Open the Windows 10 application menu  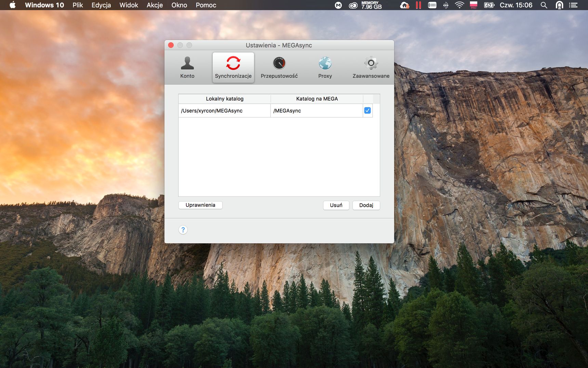coord(44,5)
